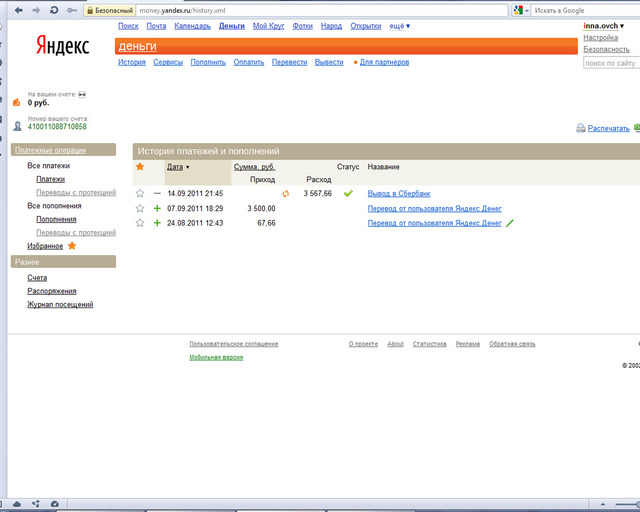The width and height of the screenshot is (640, 512).
Task: Open the Мобильная версия footer link
Action: (216, 357)
